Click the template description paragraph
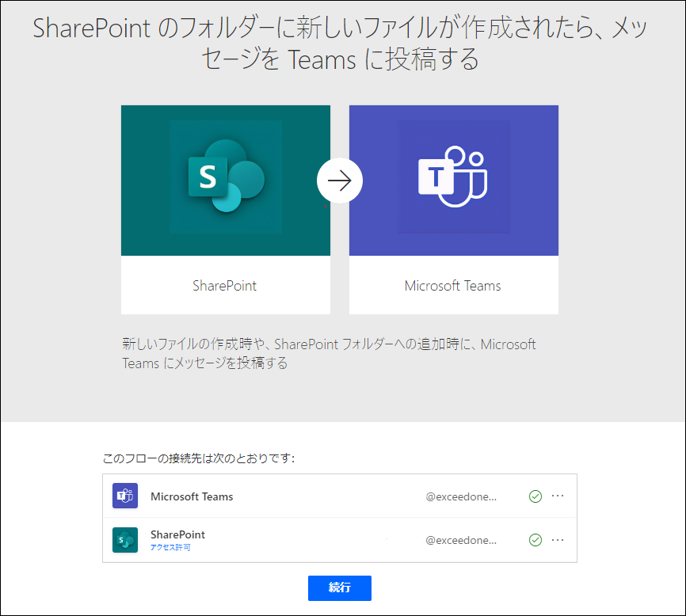This screenshot has height=616, width=686. 329,353
